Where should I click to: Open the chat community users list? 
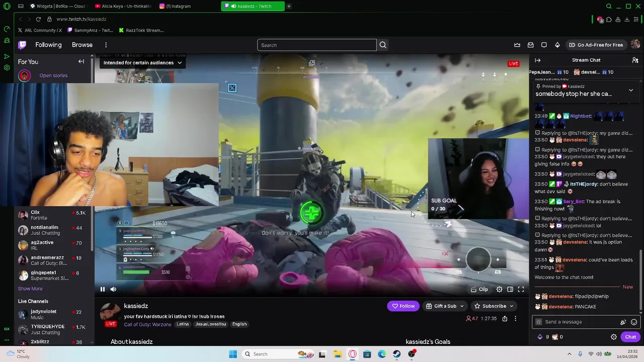point(635,60)
